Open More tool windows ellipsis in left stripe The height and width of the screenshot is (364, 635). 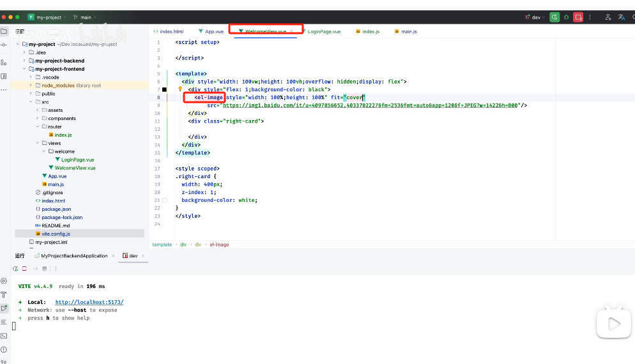coord(4,89)
